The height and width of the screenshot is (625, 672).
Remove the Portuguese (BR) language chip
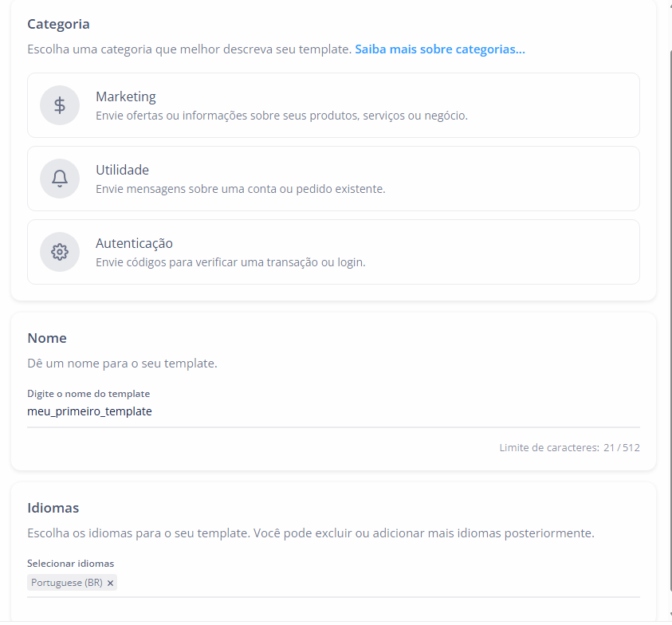[x=111, y=583]
